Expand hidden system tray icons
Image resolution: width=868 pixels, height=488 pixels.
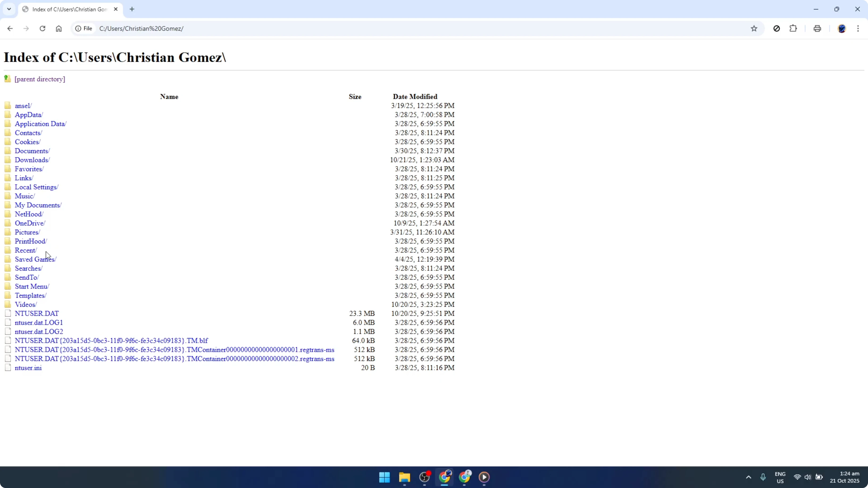[748, 477]
